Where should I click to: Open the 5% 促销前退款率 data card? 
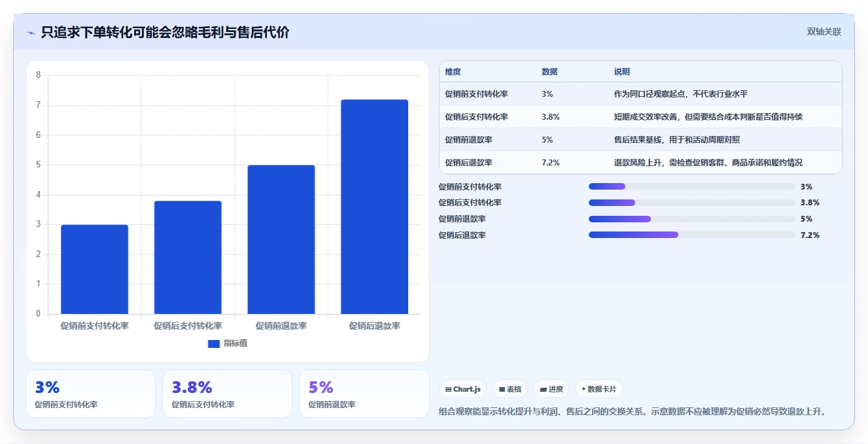[364, 394]
